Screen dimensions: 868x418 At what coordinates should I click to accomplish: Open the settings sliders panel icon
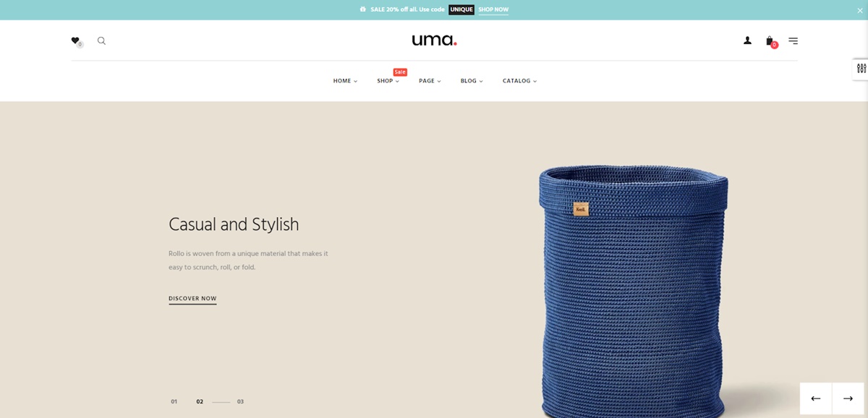[x=861, y=69]
